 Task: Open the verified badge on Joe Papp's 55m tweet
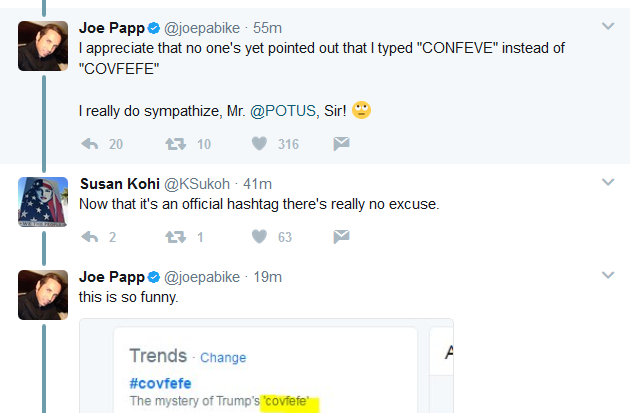point(153,28)
